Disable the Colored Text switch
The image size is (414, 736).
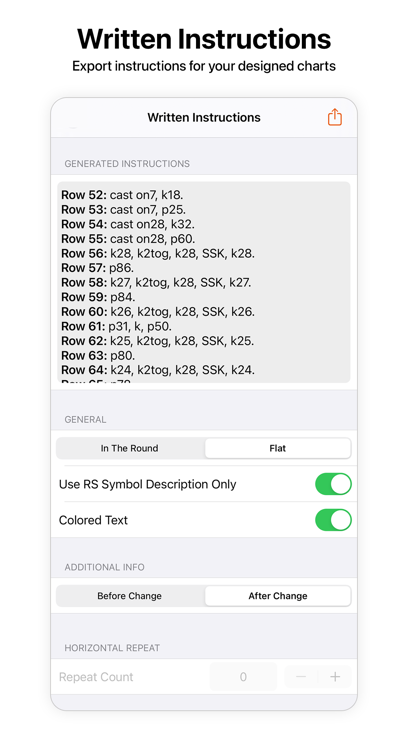333,520
